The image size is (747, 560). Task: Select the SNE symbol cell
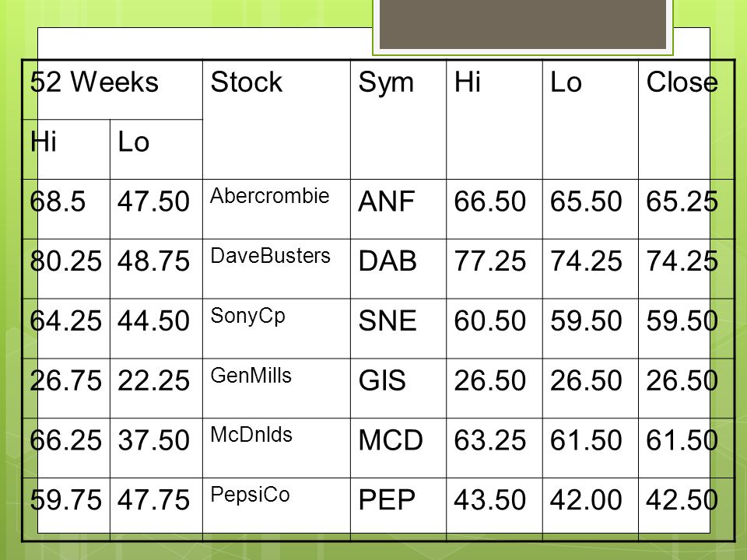(x=398, y=328)
